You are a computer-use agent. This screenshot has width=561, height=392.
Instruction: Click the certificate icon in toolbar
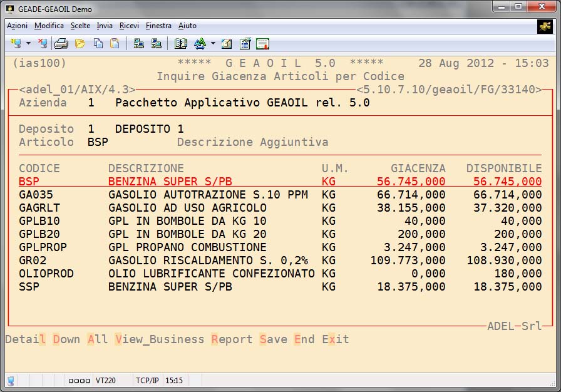[x=262, y=44]
